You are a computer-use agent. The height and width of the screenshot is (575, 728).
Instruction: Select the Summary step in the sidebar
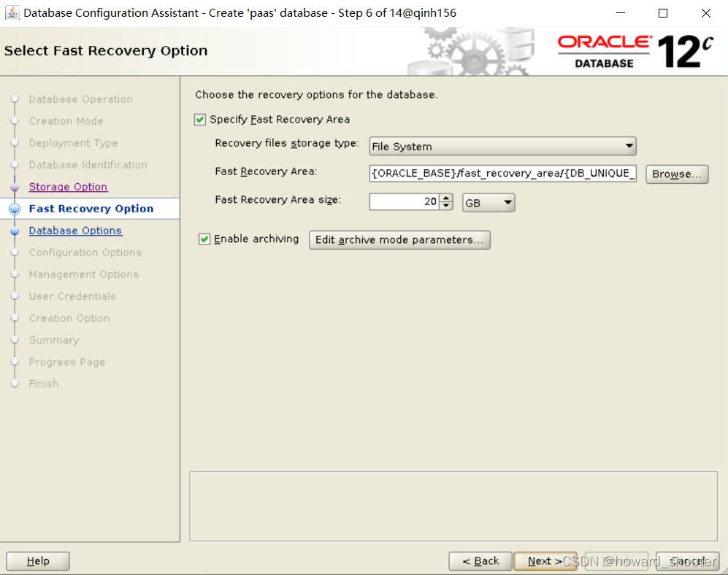pyautogui.click(x=54, y=339)
